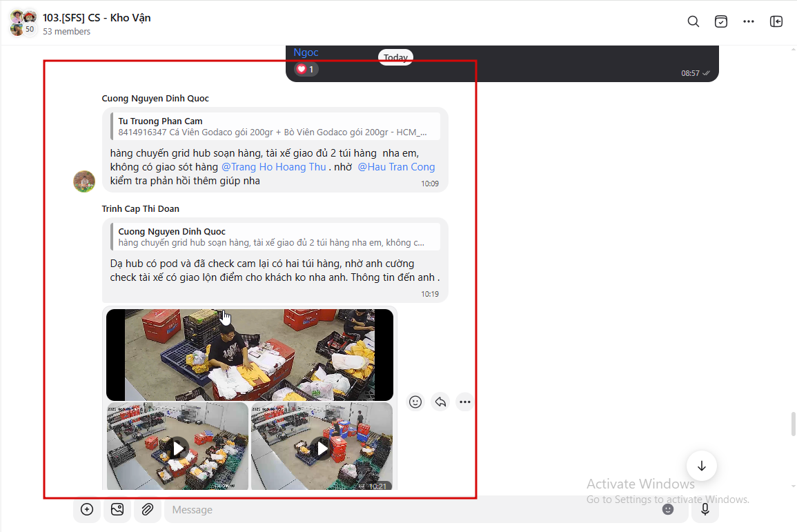797x532 pixels.
Task: Add an emoji reaction to the media message
Action: pyautogui.click(x=415, y=402)
